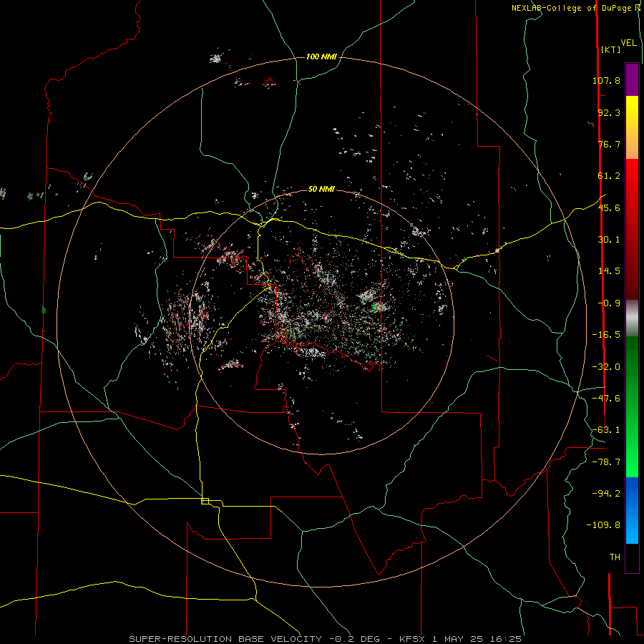
Task: Click the 50 NMI range ring label
Action: (321, 189)
